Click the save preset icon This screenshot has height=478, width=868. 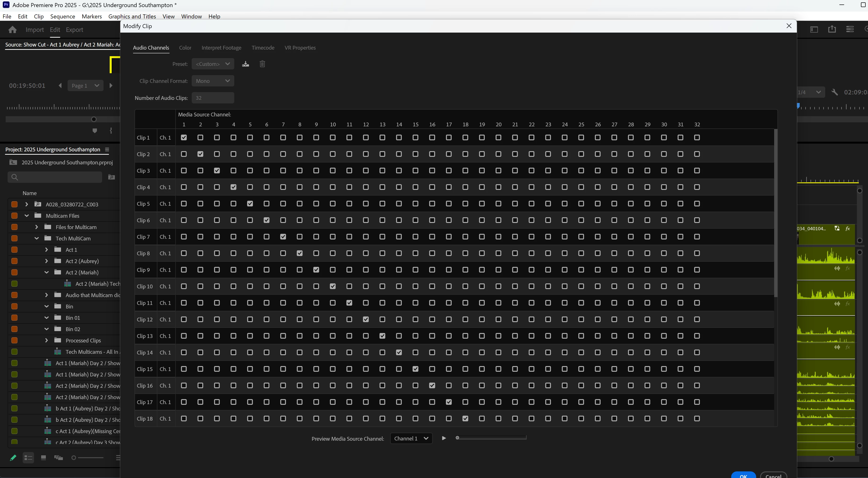pyautogui.click(x=245, y=64)
